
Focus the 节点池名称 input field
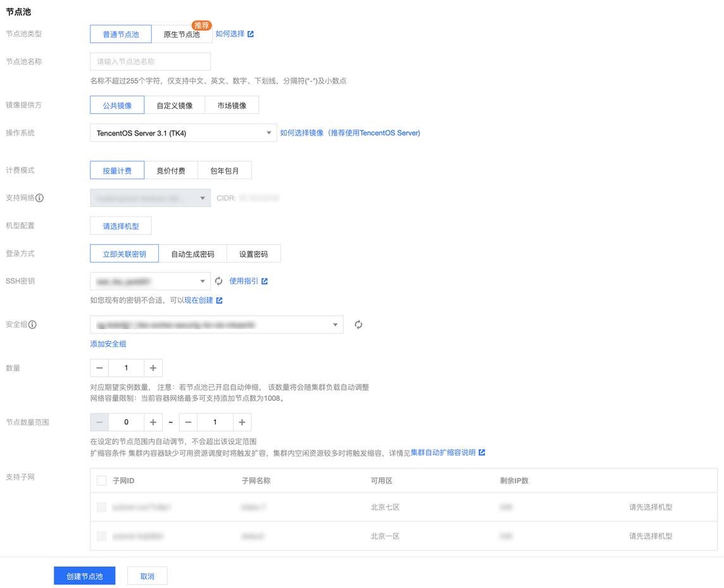[150, 61]
